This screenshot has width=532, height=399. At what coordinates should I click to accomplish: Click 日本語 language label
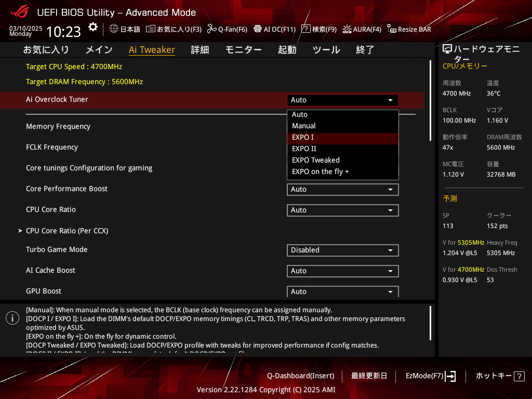[130, 30]
